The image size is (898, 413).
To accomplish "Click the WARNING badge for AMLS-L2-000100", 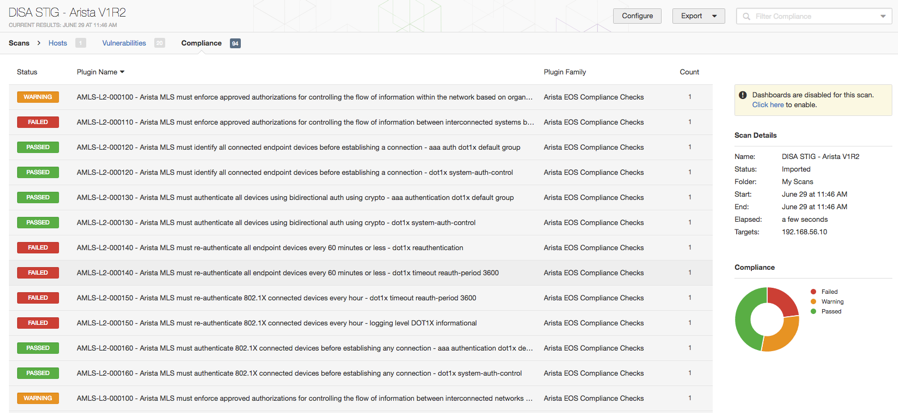I will click(x=38, y=97).
